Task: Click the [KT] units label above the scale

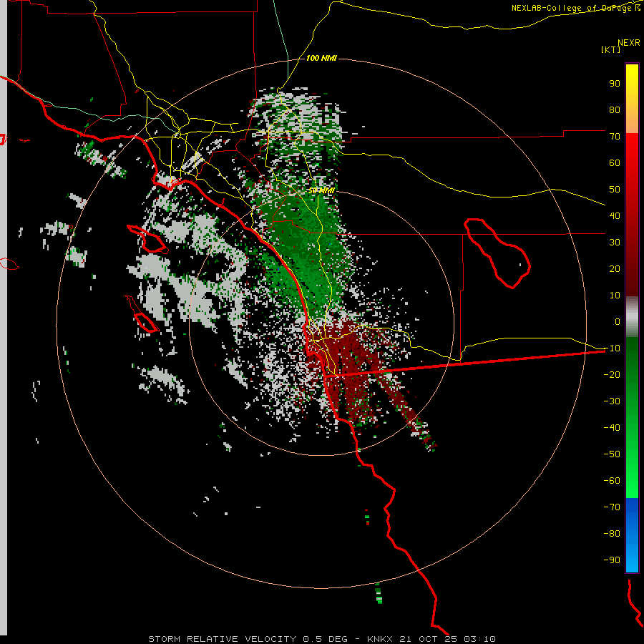Action: tap(611, 49)
